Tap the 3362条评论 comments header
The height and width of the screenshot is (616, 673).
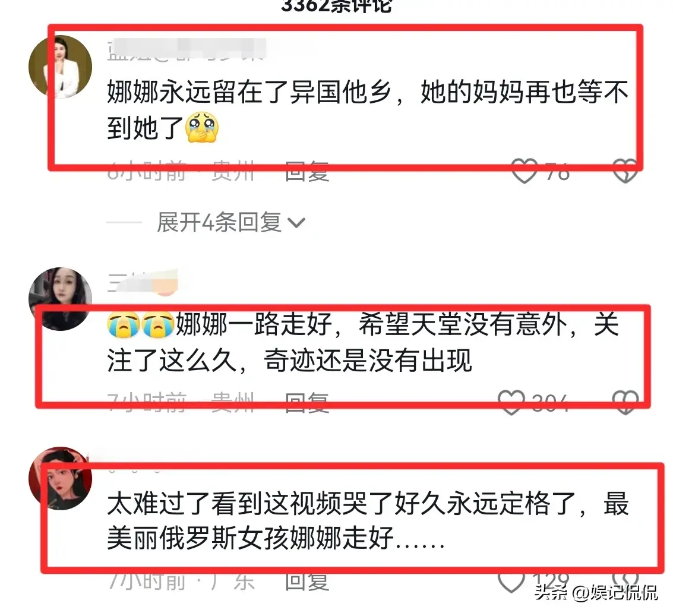(x=336, y=6)
